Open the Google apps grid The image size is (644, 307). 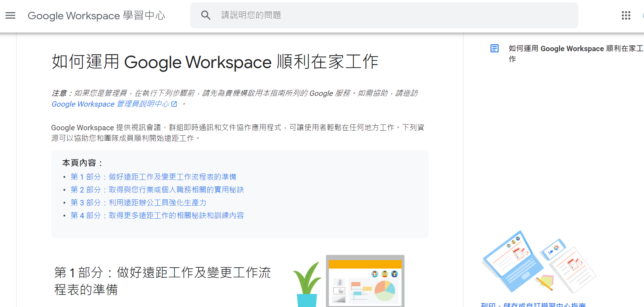pyautogui.click(x=626, y=15)
